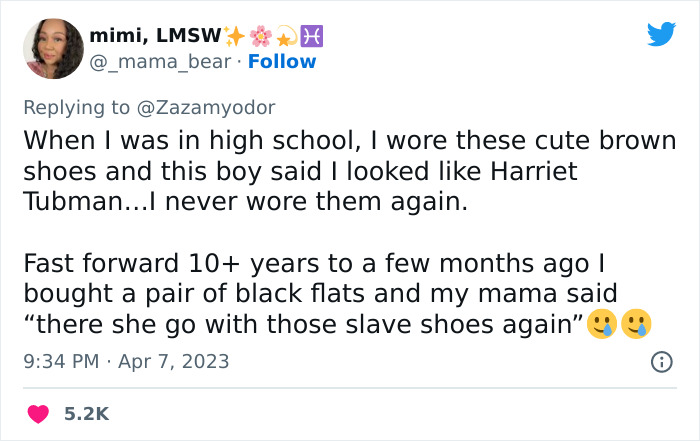Image resolution: width=700 pixels, height=441 pixels.
Task: View the 5.2K likes count
Action: point(87,412)
